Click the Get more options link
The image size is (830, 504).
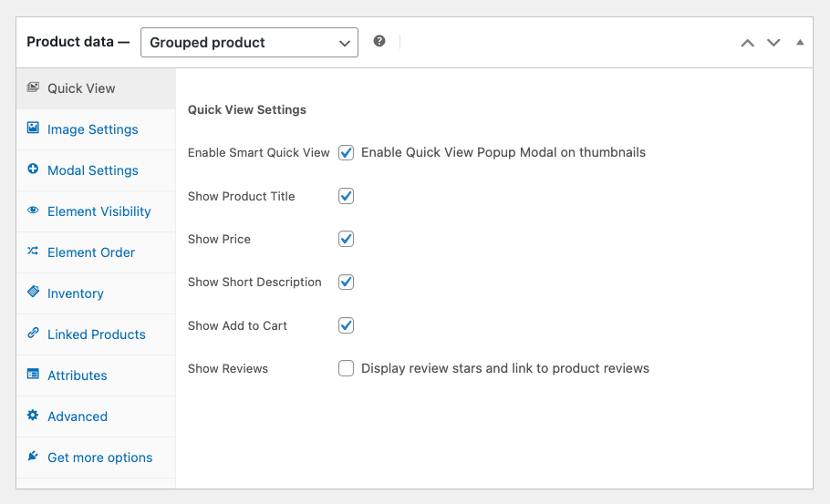pos(99,458)
